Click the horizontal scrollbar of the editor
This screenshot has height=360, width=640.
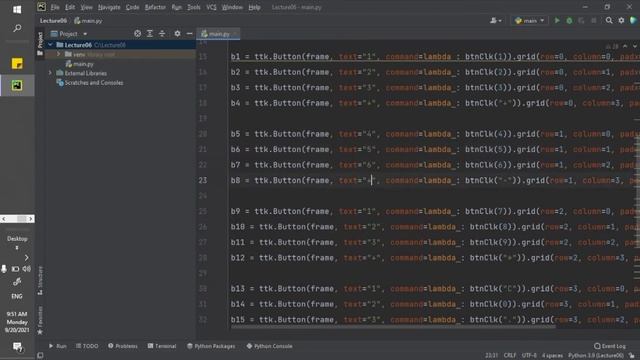tap(393, 327)
